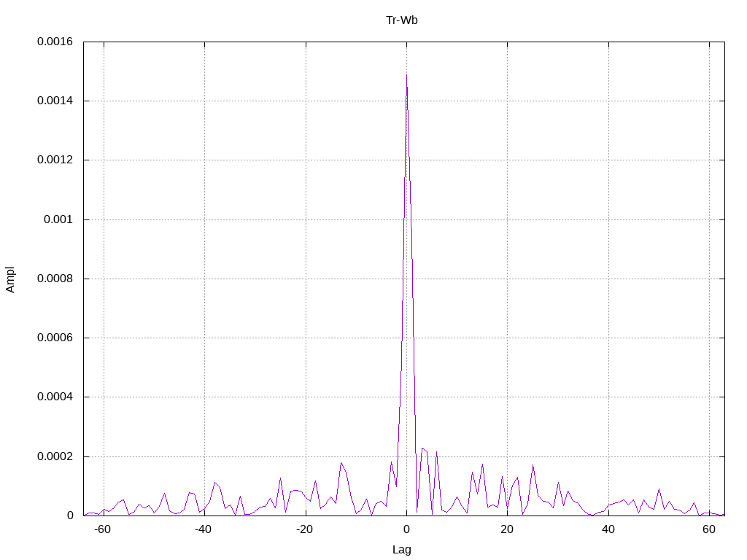This screenshot has width=747, height=560.
Task: Click the y-axis value 0.001
Action: [x=58, y=219]
